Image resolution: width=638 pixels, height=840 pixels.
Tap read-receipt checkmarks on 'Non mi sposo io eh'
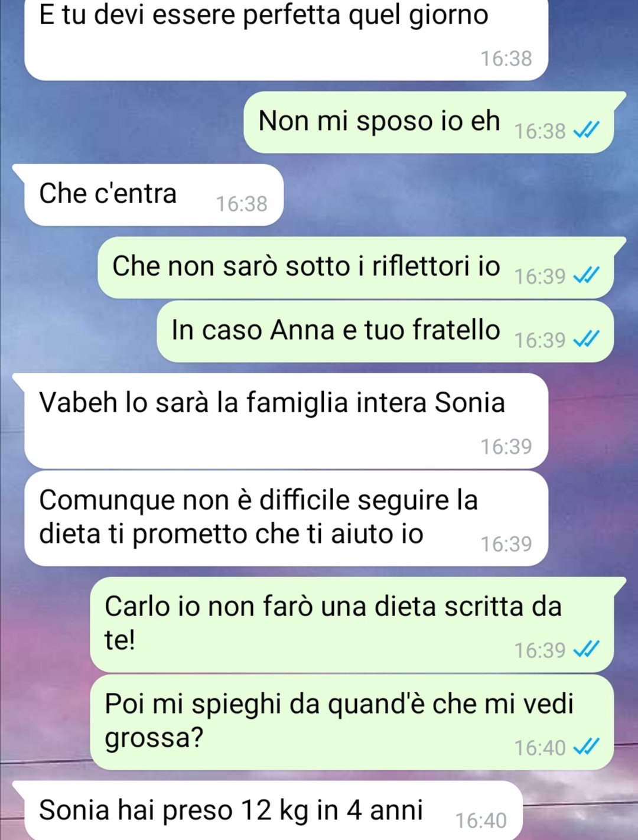click(x=587, y=129)
